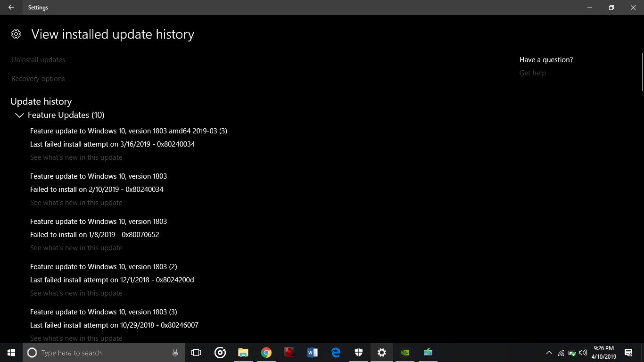Click the Settings gear on the taskbar
Image resolution: width=644 pixels, height=362 pixels.
tap(382, 353)
